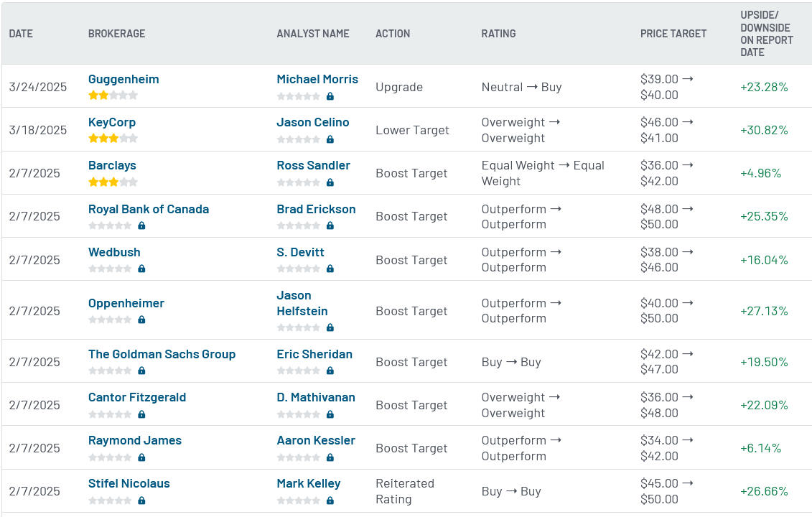This screenshot has width=812, height=517.
Task: Click the lock icon under Ross Sandler
Action: point(330,182)
